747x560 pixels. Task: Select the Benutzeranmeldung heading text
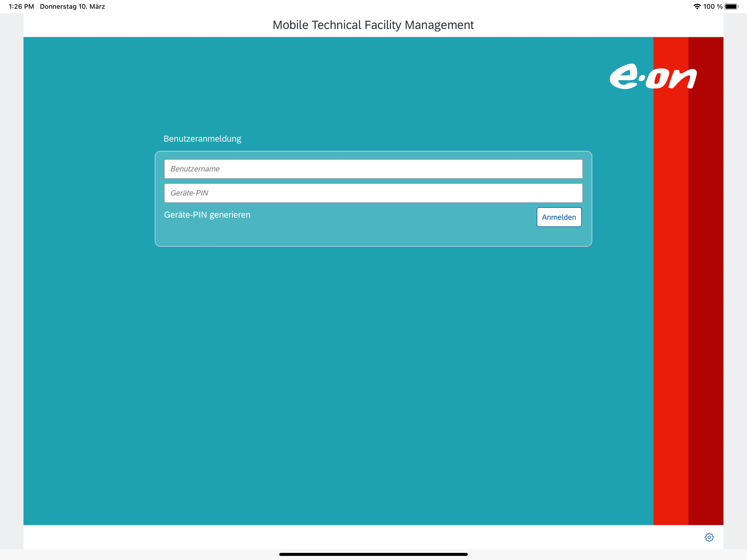tap(202, 139)
